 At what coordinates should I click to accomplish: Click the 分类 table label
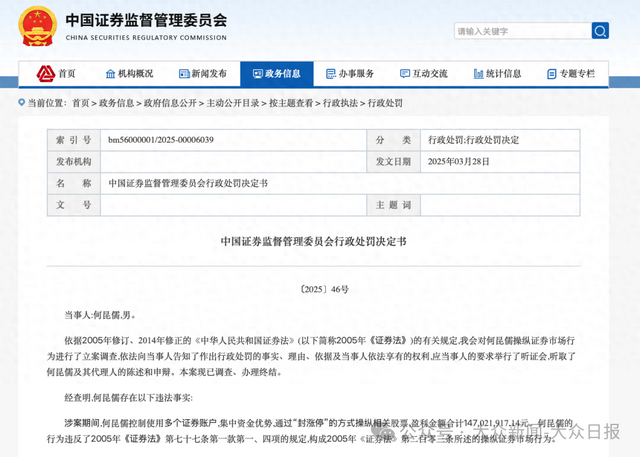pyautogui.click(x=393, y=140)
